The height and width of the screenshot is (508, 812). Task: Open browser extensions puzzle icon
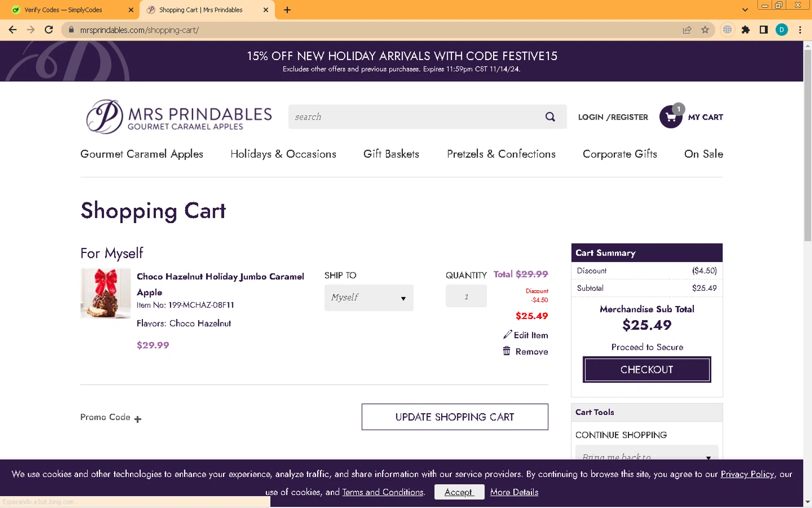pyautogui.click(x=745, y=30)
